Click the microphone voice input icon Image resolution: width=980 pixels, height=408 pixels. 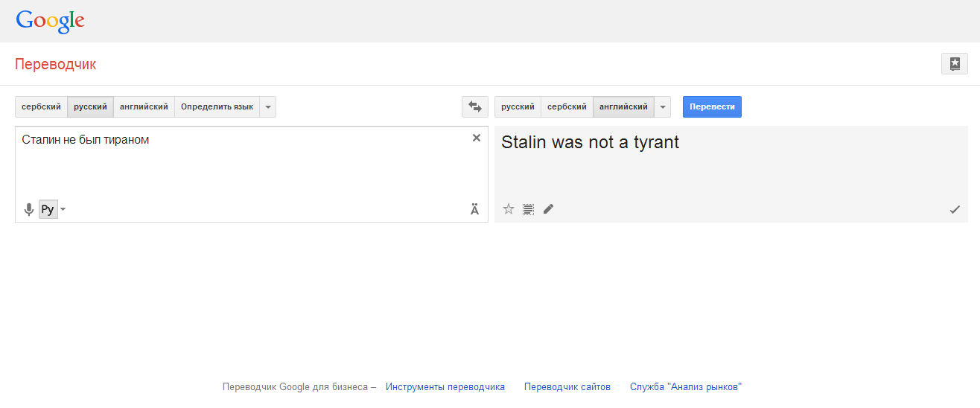[x=29, y=210]
